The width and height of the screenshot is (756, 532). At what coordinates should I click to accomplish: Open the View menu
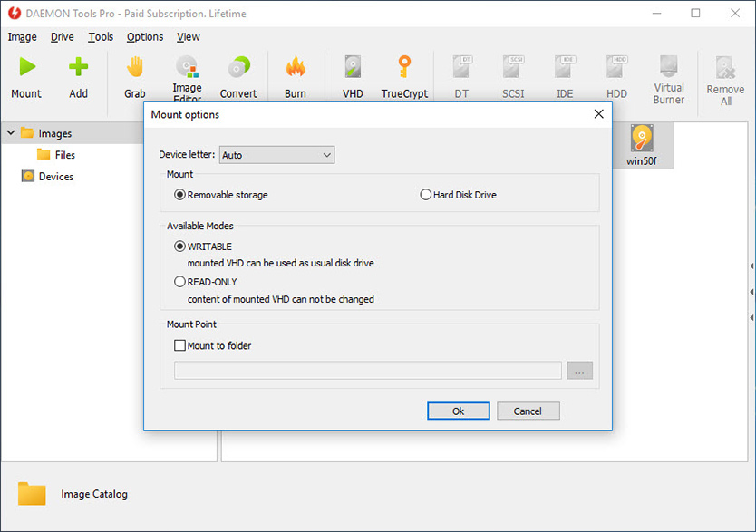pos(188,37)
